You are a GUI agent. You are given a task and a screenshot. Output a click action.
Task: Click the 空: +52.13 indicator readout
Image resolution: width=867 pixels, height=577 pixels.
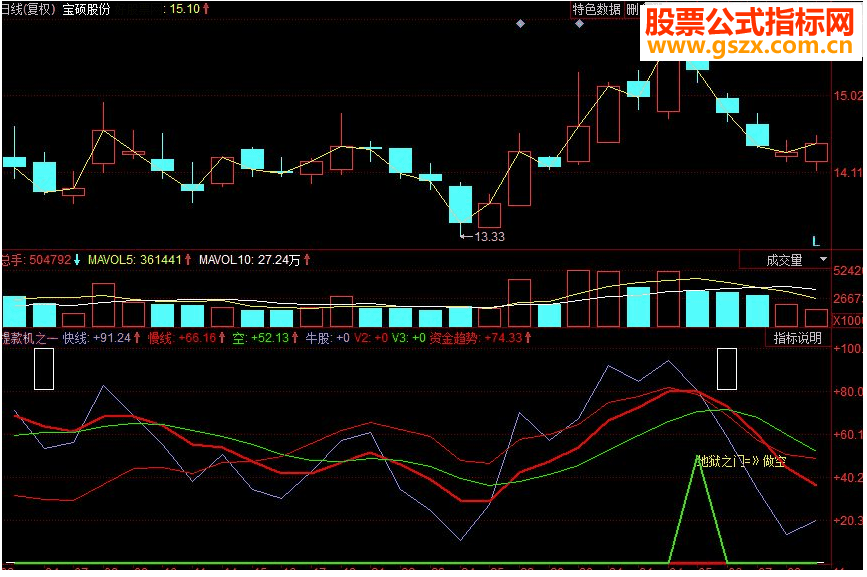[x=265, y=338]
